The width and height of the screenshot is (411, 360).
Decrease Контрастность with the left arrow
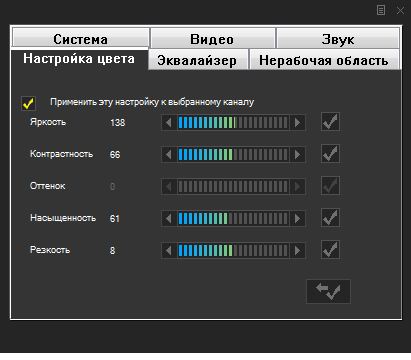[x=169, y=155]
